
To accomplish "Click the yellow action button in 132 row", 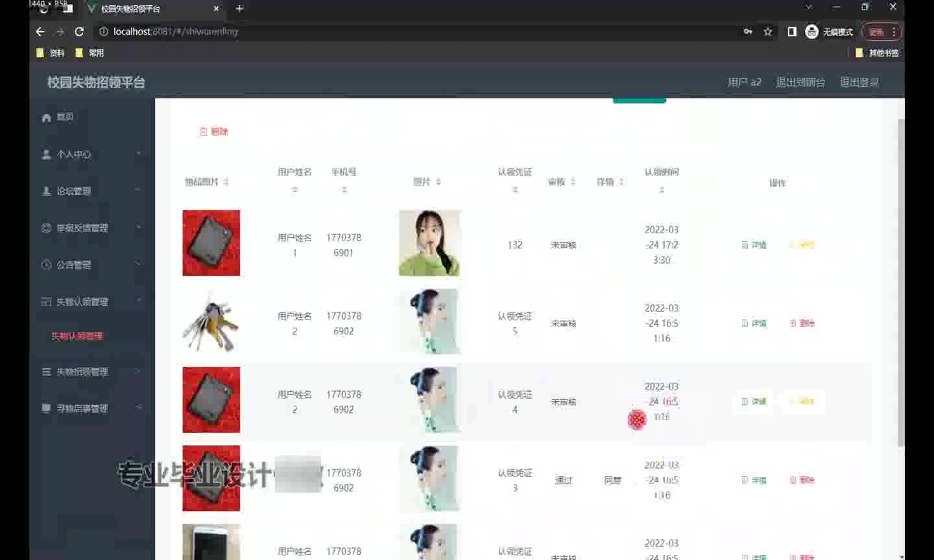I will (802, 245).
